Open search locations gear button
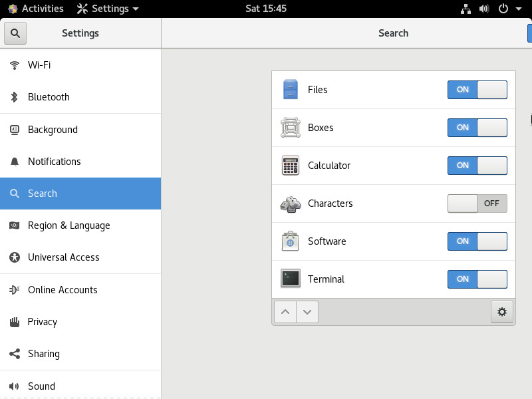 pyautogui.click(x=502, y=312)
